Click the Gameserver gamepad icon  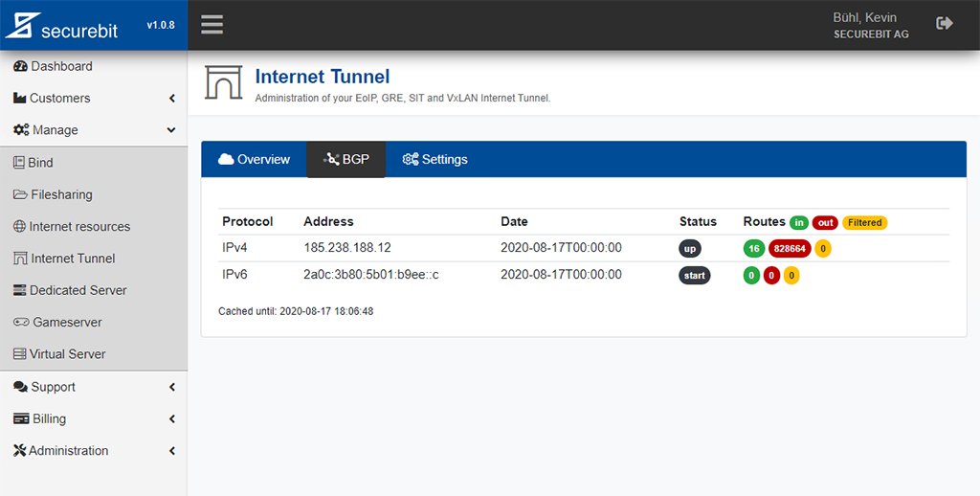[21, 322]
